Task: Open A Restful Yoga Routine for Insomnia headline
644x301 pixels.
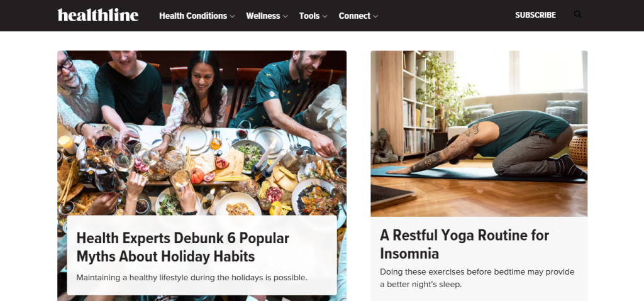Action: 464,244
